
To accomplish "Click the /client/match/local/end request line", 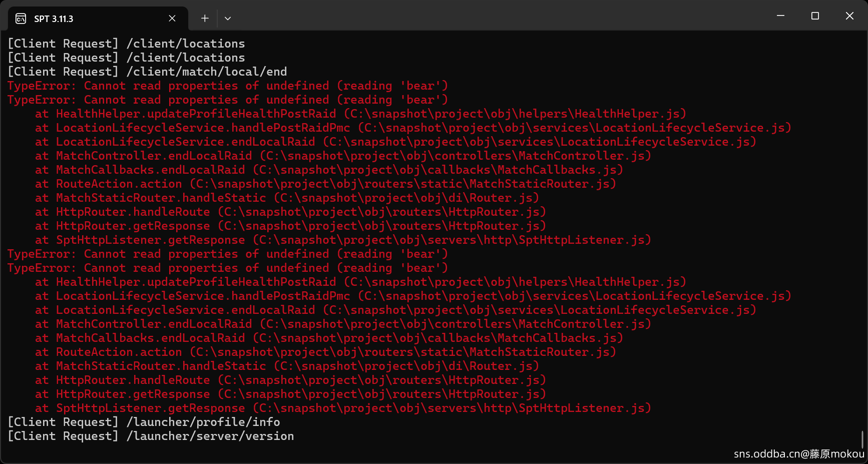I will [x=147, y=72].
